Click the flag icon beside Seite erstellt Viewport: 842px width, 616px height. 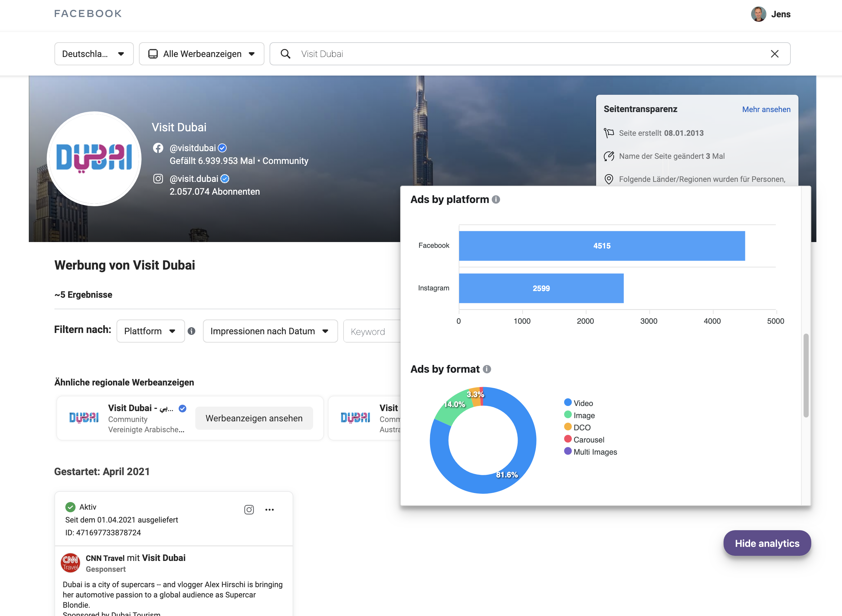[609, 133]
